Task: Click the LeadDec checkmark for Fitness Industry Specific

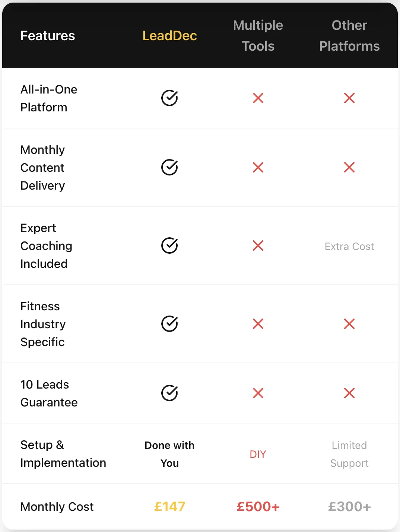Action: pos(169,324)
